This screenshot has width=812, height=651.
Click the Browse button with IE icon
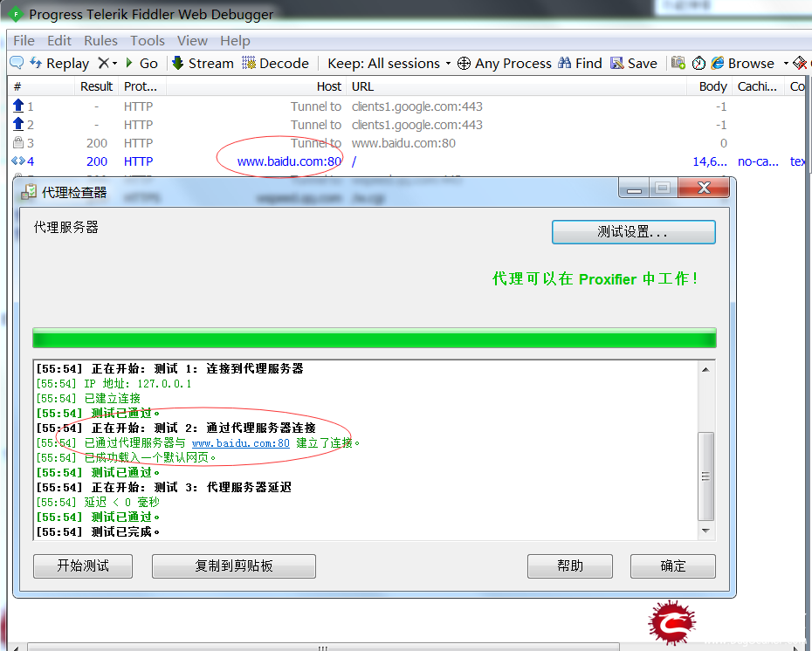point(743,63)
